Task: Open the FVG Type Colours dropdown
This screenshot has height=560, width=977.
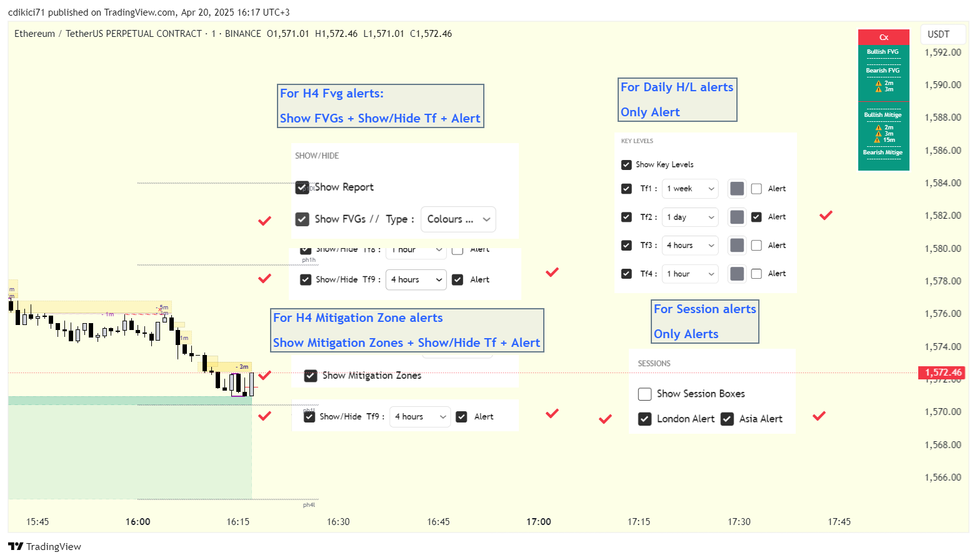Action: click(x=458, y=219)
